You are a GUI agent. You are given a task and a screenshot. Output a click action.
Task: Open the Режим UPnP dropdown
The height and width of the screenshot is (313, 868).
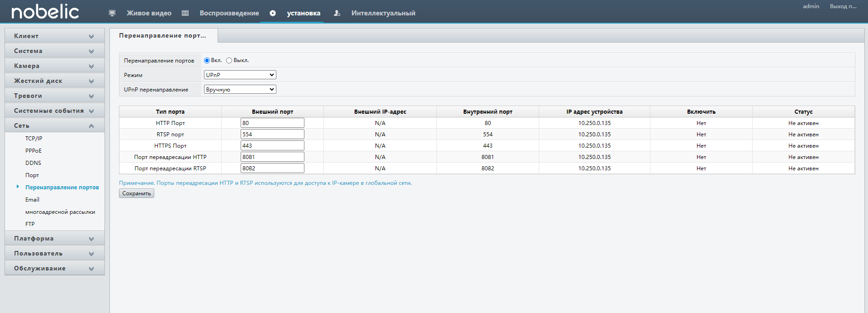pyautogui.click(x=240, y=75)
